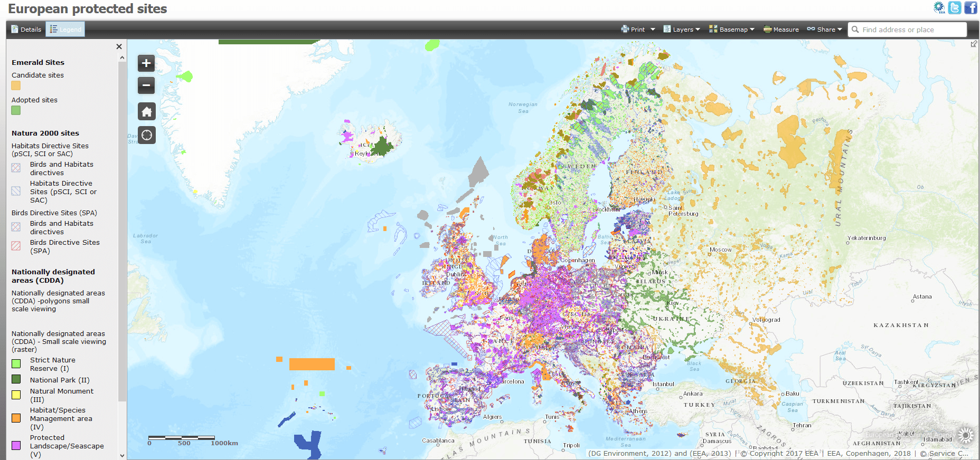Click Nationally designated areas (CDDA) heading
The image size is (980, 460).
click(53, 276)
